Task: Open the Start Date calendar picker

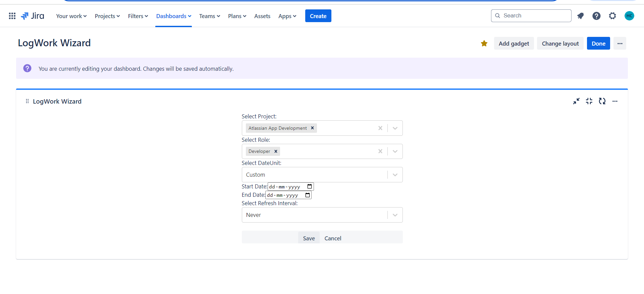Action: click(310, 186)
